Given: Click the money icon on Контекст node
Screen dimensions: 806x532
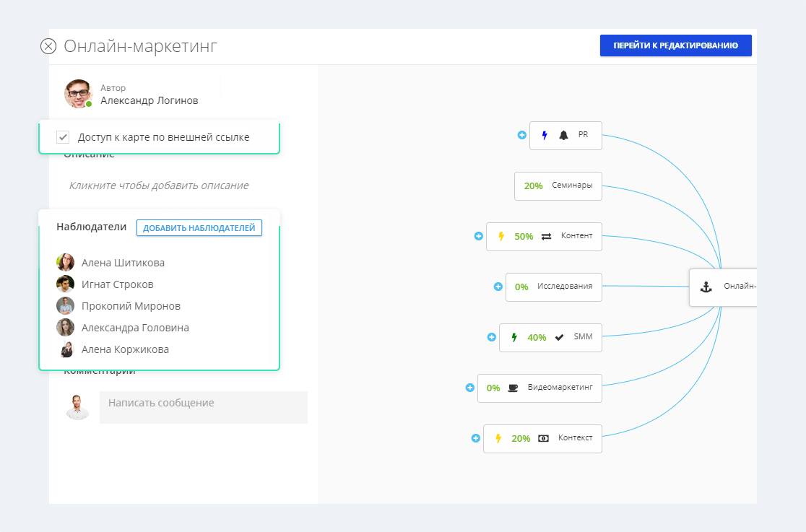Looking at the screenshot, I should click(x=543, y=438).
